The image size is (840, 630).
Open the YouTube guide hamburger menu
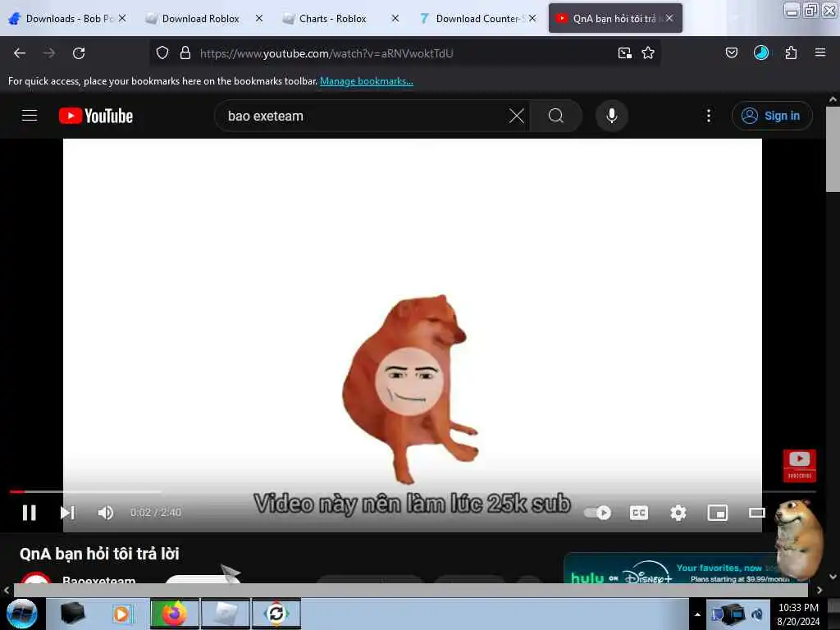pos(30,115)
